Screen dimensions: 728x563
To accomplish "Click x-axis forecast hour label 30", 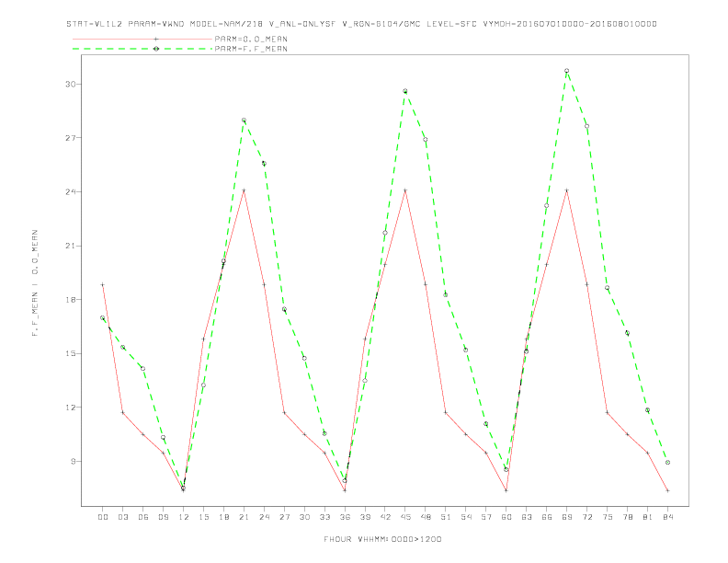I will pyautogui.click(x=304, y=517).
